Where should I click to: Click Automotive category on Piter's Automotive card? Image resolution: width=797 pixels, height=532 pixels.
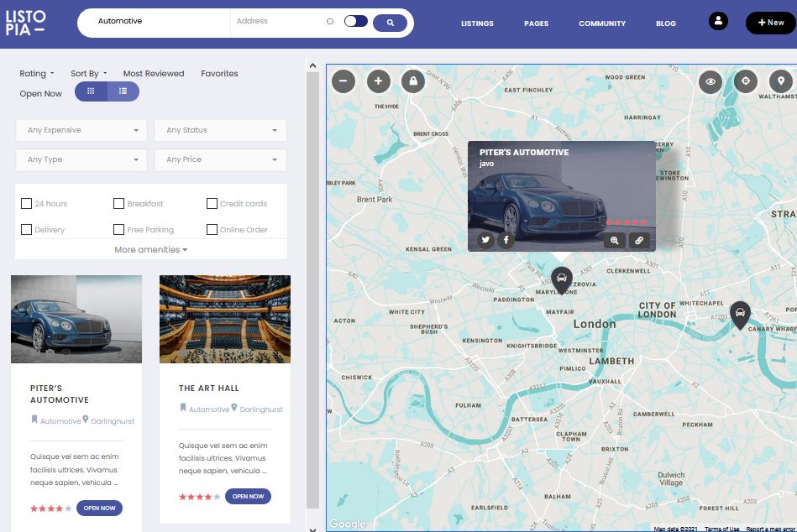[60, 421]
